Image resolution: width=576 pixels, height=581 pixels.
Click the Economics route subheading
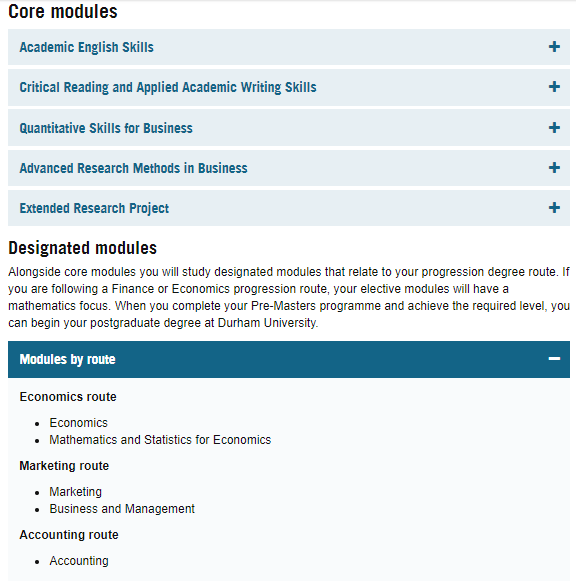click(x=68, y=397)
